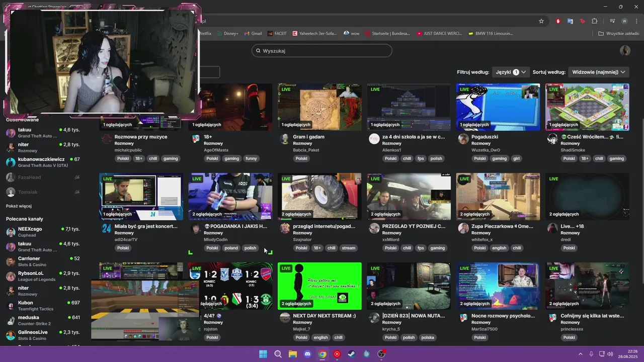Select the english tag under whitefox_x

[499, 248]
